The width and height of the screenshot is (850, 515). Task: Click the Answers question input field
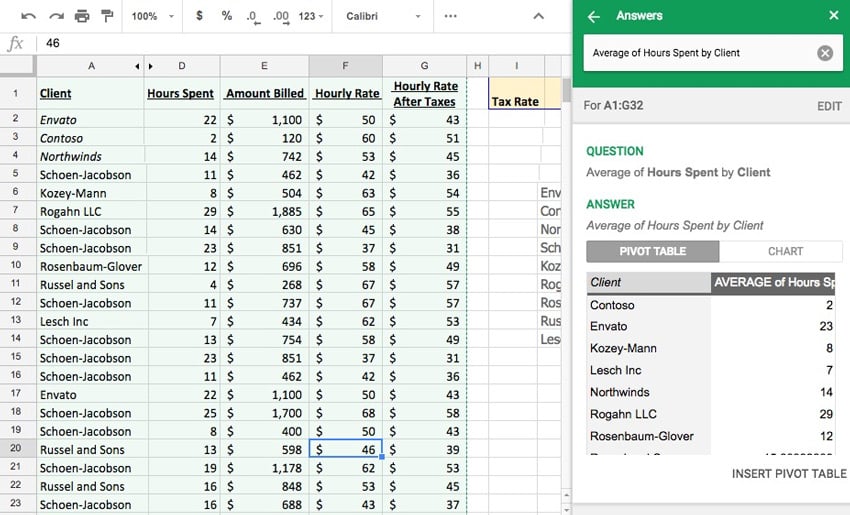[x=700, y=53]
